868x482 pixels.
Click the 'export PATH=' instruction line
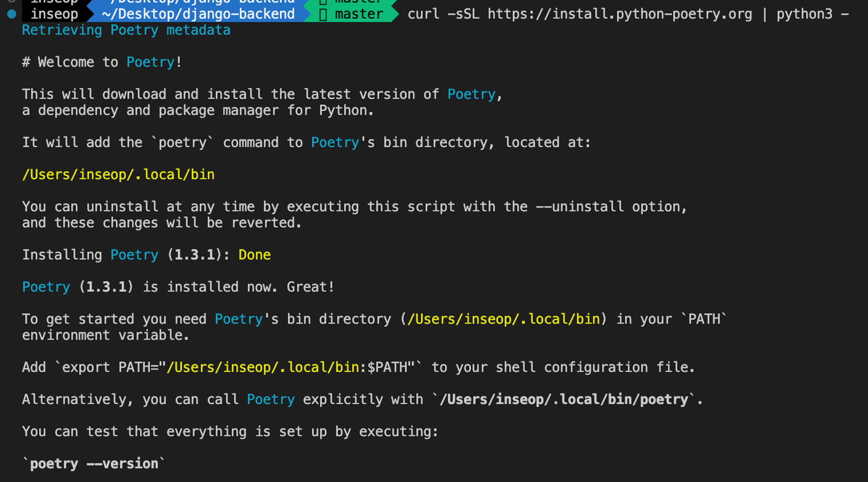tap(358, 367)
